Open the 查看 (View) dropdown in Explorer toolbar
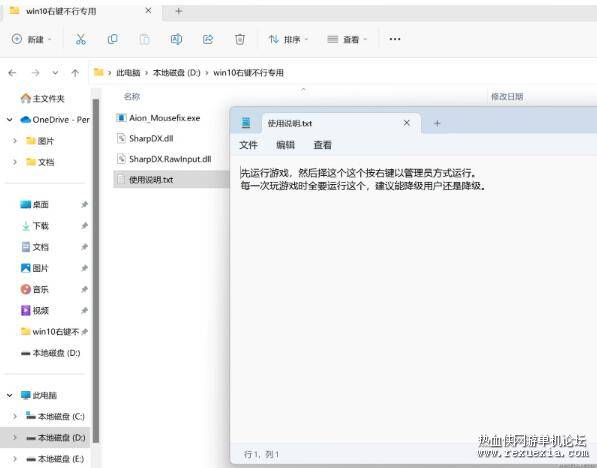The height and width of the screenshot is (468, 597). click(x=347, y=39)
